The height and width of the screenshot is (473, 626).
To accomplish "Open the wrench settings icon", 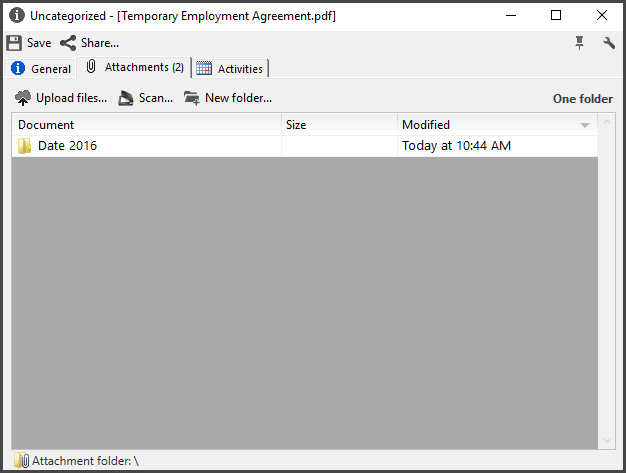I will (x=609, y=43).
